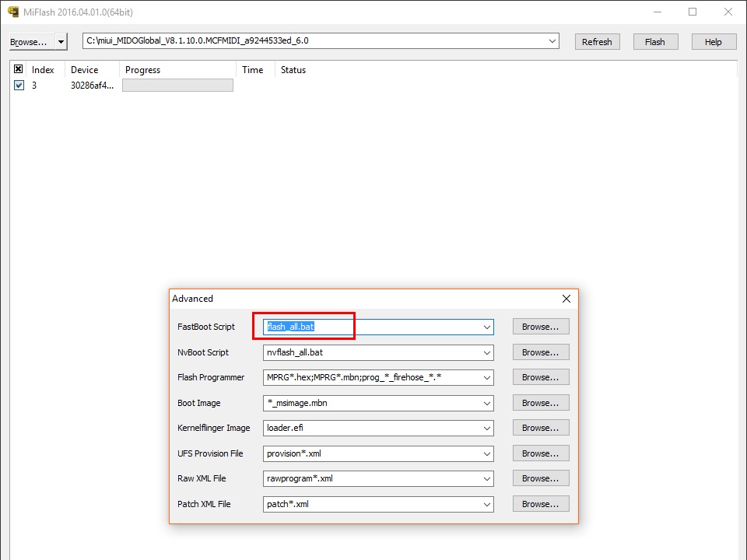Expand the FastBoot Script dropdown
This screenshot has width=747, height=560.
pos(487,327)
